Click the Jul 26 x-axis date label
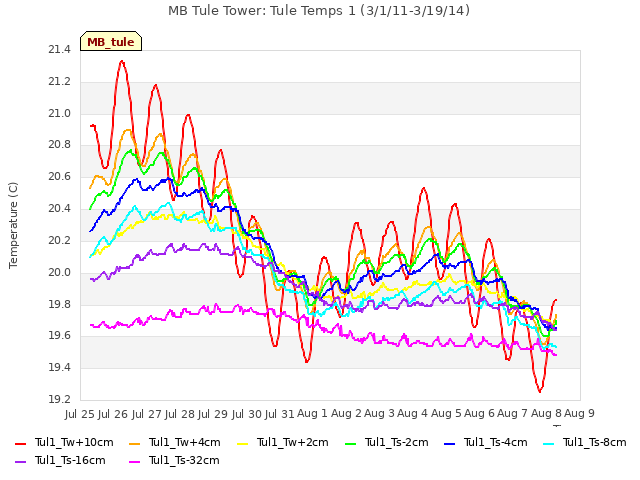 [113, 414]
